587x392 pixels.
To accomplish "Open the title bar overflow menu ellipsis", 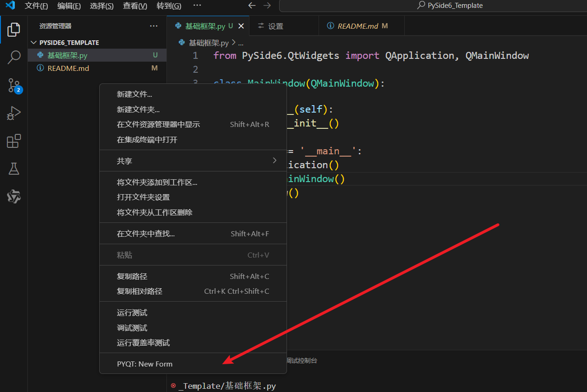I will pyautogui.click(x=197, y=6).
